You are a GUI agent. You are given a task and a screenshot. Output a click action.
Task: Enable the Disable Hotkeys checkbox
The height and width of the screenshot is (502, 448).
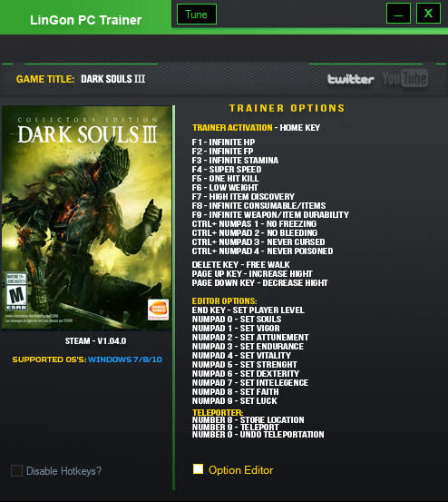[16, 470]
